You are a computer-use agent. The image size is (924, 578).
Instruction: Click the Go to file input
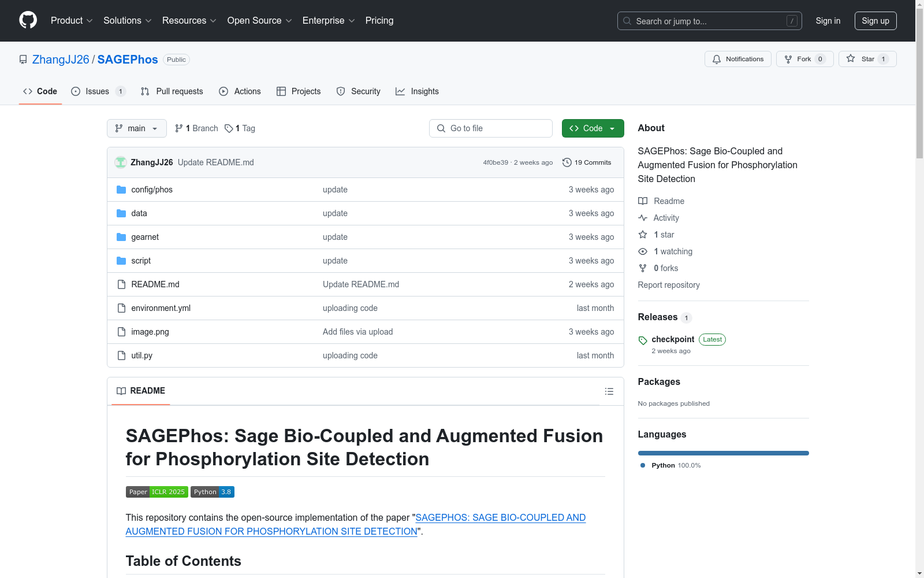[491, 128]
